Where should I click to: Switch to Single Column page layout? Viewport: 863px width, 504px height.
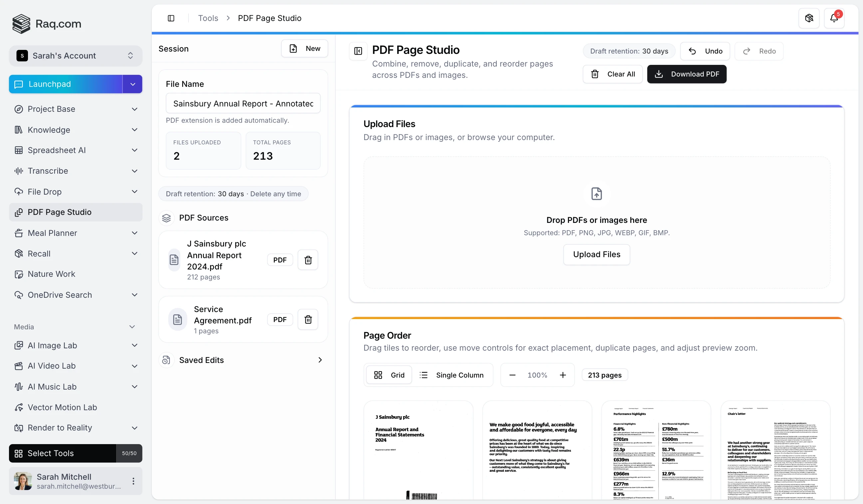(x=452, y=375)
